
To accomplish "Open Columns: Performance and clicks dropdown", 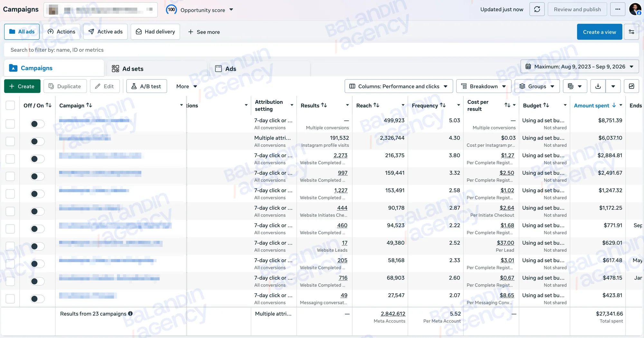I will click(399, 86).
